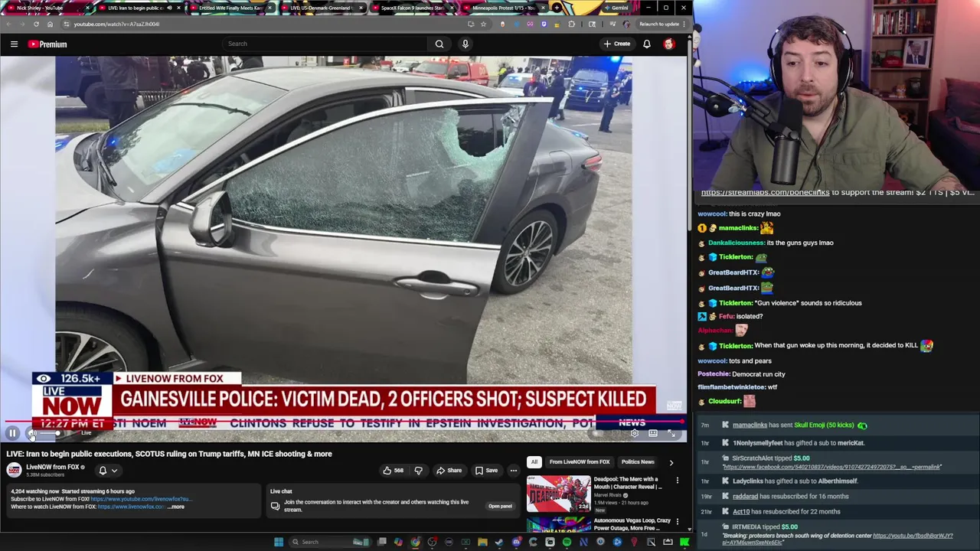The width and height of the screenshot is (980, 551).
Task: Open more actions ellipsis beside Save
Action: (514, 471)
